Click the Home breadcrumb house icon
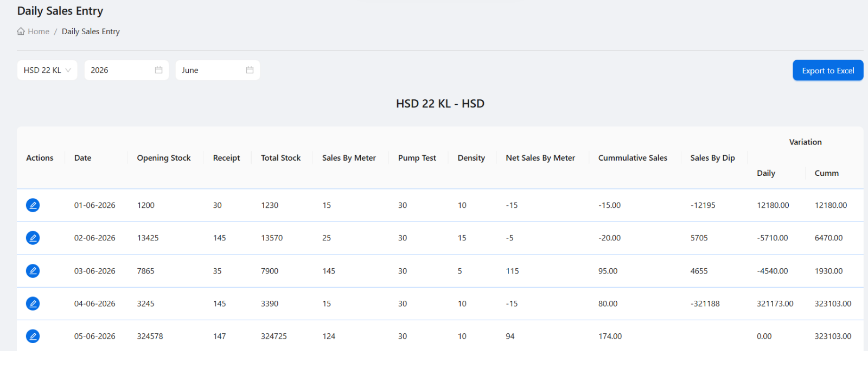The width and height of the screenshot is (868, 380). (x=21, y=31)
